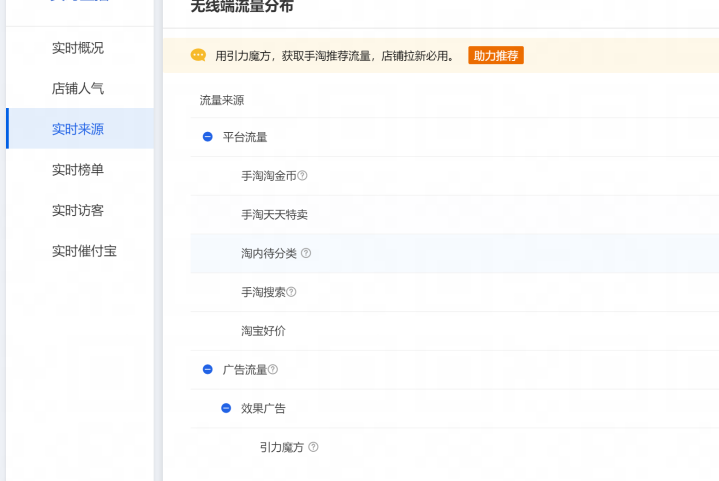The image size is (719, 481).
Task: Click the 手淘天天特卖 row text
Action: tap(274, 215)
